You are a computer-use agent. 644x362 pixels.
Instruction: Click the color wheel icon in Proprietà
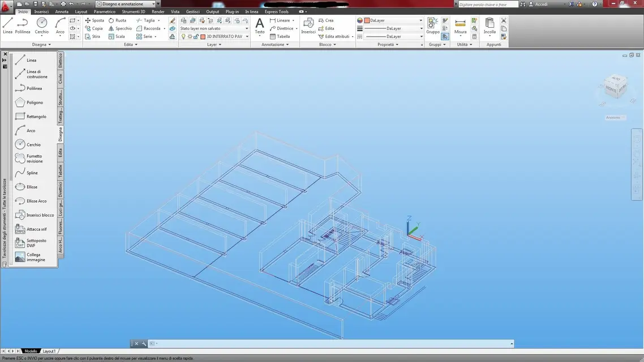click(x=360, y=20)
